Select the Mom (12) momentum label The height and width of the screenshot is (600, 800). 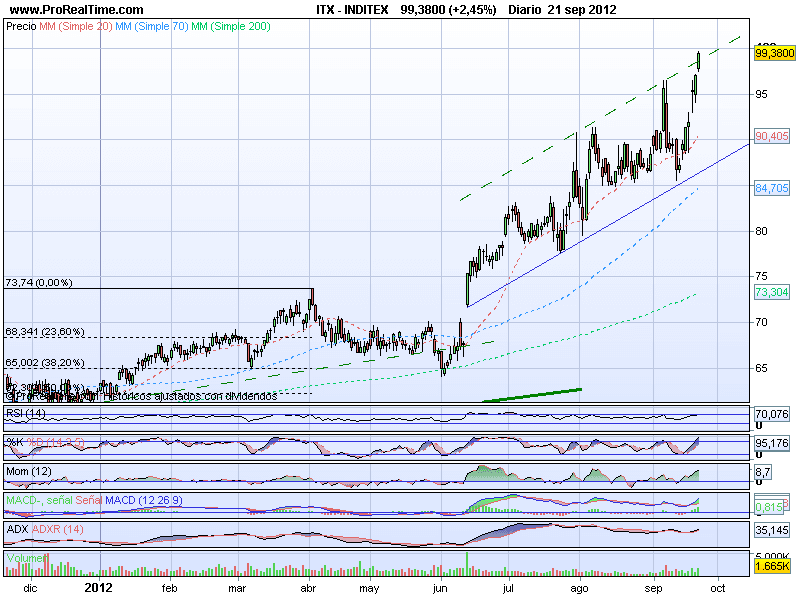29,471
